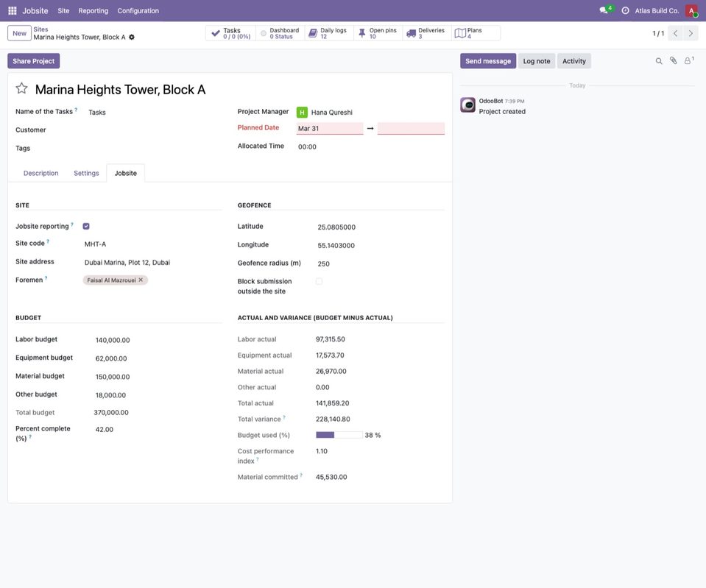The image size is (706, 588).
Task: Open Deliveries truck stat button
Action: (427, 33)
